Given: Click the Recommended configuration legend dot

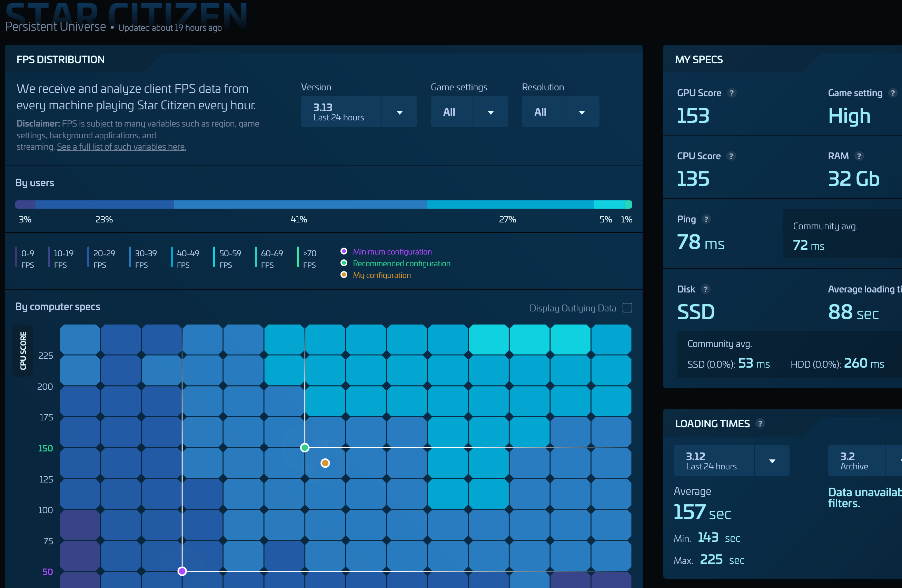Looking at the screenshot, I should coord(344,263).
